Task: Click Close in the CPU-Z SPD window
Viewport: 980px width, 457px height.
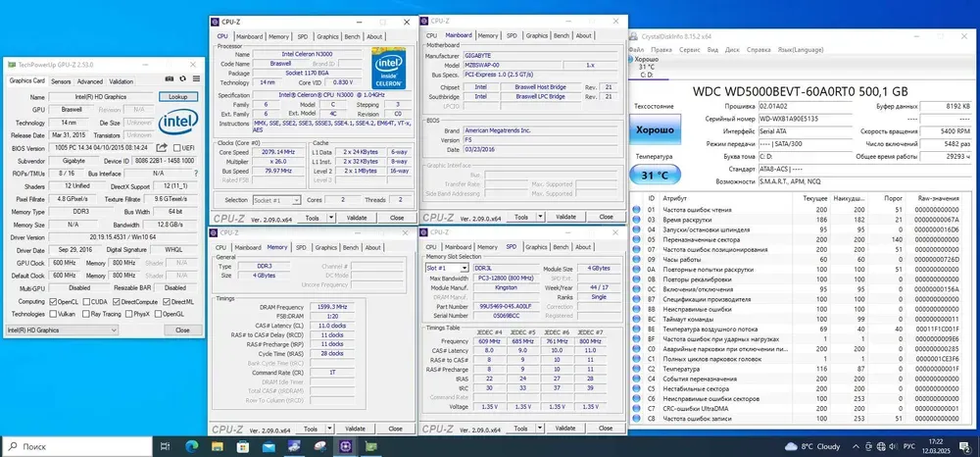Action: pyautogui.click(x=605, y=429)
